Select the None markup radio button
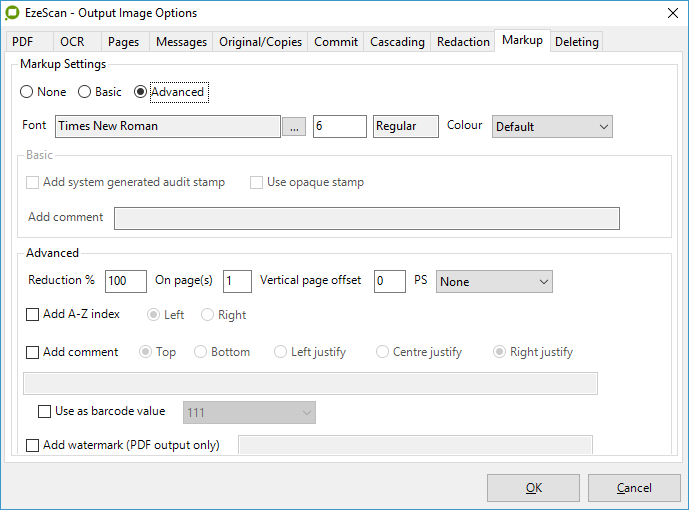Screen dimensions: 689x510 [27, 92]
